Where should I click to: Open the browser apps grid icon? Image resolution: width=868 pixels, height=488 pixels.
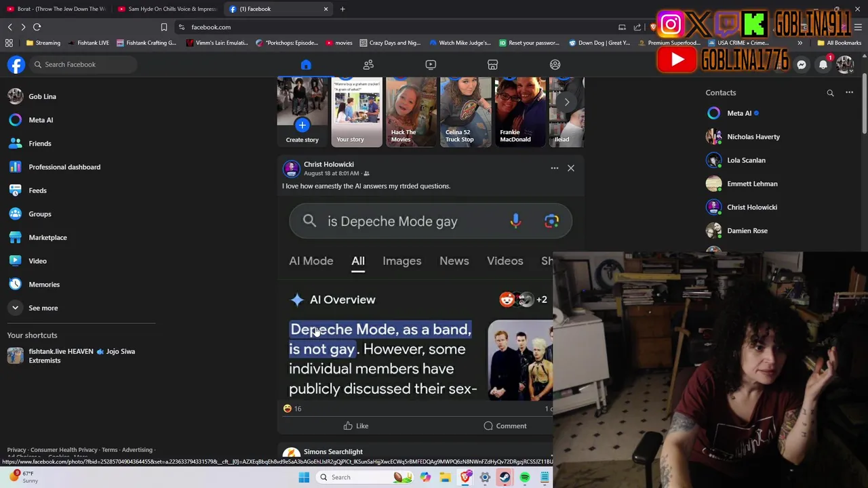[x=9, y=43]
